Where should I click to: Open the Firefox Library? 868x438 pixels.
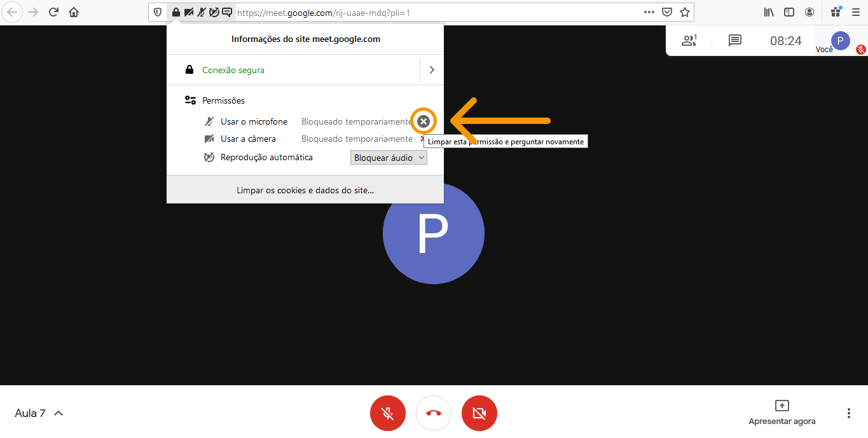coord(769,12)
